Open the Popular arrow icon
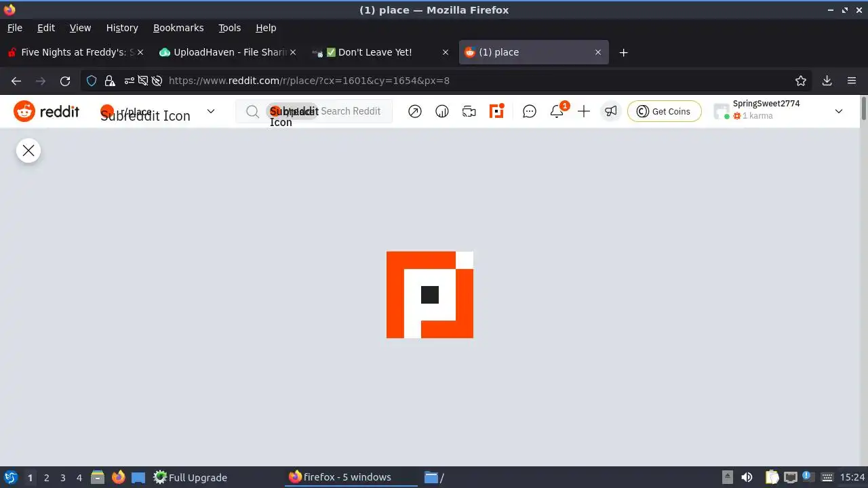 tap(415, 111)
